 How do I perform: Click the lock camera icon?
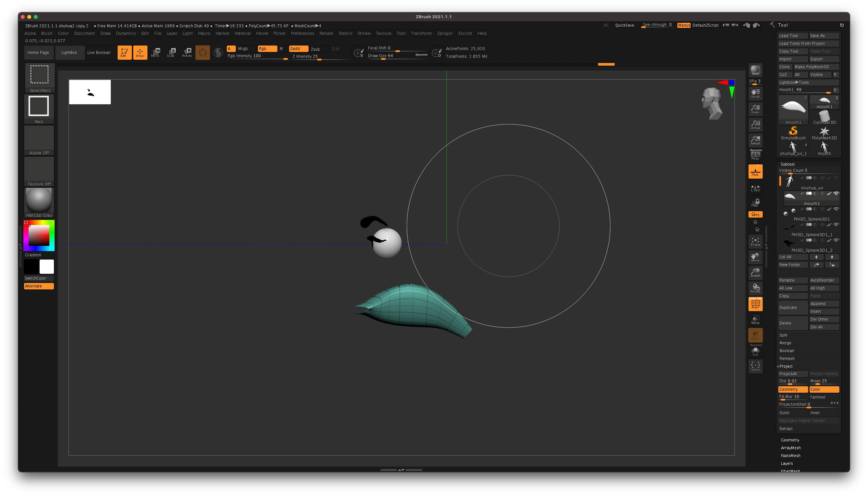(x=755, y=203)
